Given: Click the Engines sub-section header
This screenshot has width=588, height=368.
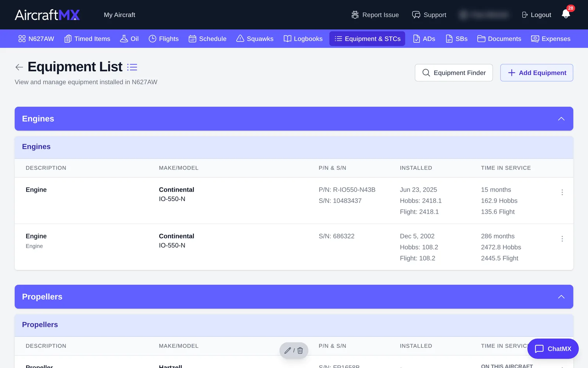Looking at the screenshot, I should (294, 147).
